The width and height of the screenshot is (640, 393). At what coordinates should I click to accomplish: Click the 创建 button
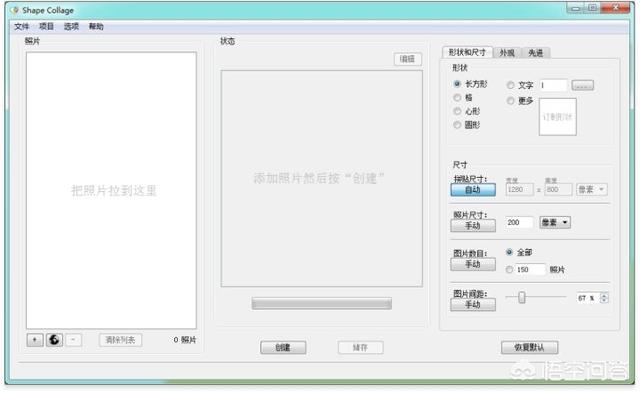(283, 347)
